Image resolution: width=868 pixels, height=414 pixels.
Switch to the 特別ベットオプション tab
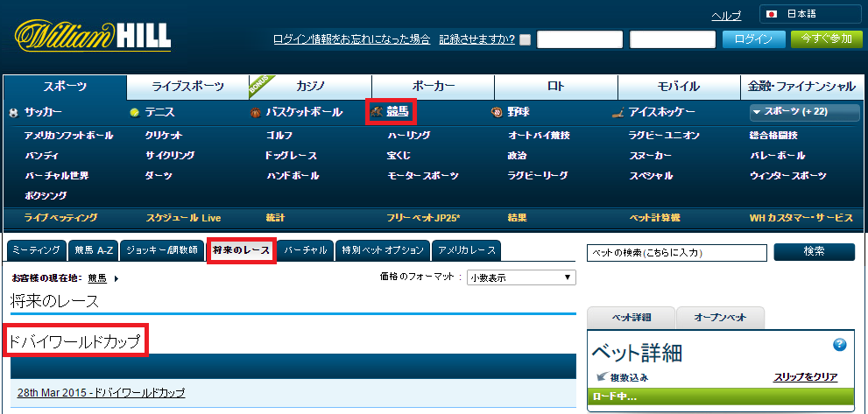tap(383, 250)
